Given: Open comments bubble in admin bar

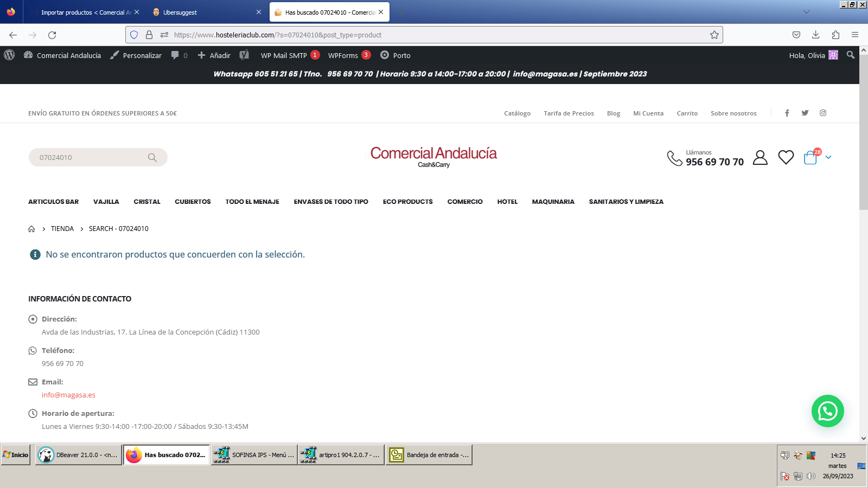Looking at the screenshot, I should point(179,55).
